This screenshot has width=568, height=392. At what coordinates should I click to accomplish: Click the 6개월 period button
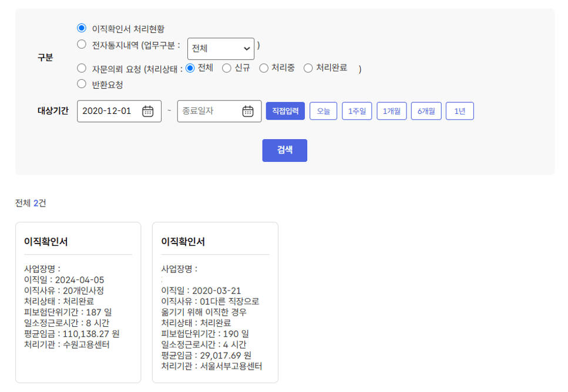pos(426,111)
